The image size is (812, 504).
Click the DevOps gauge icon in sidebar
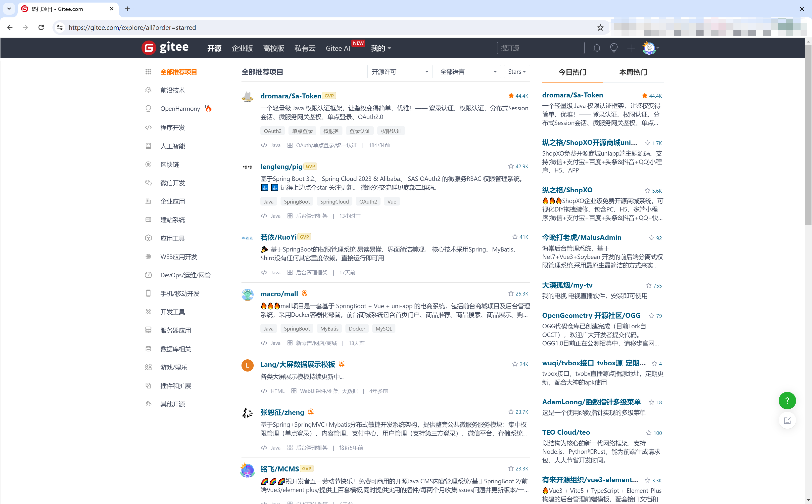coord(148,275)
